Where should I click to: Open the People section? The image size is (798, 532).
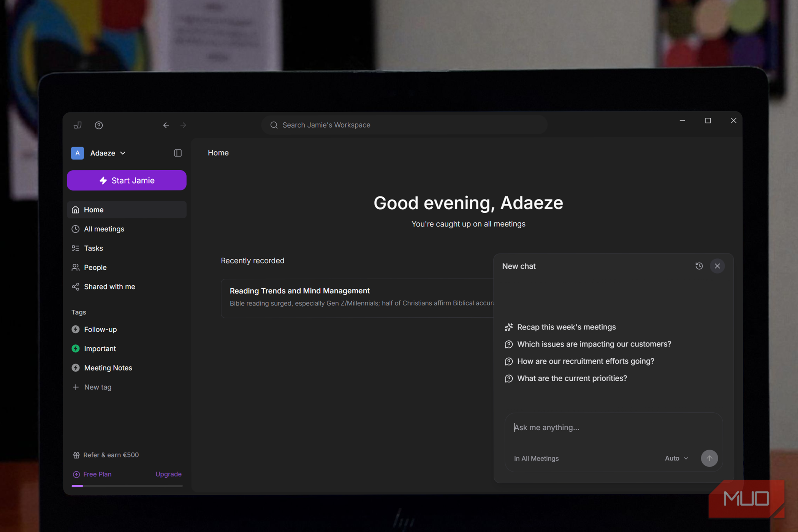[95, 268]
